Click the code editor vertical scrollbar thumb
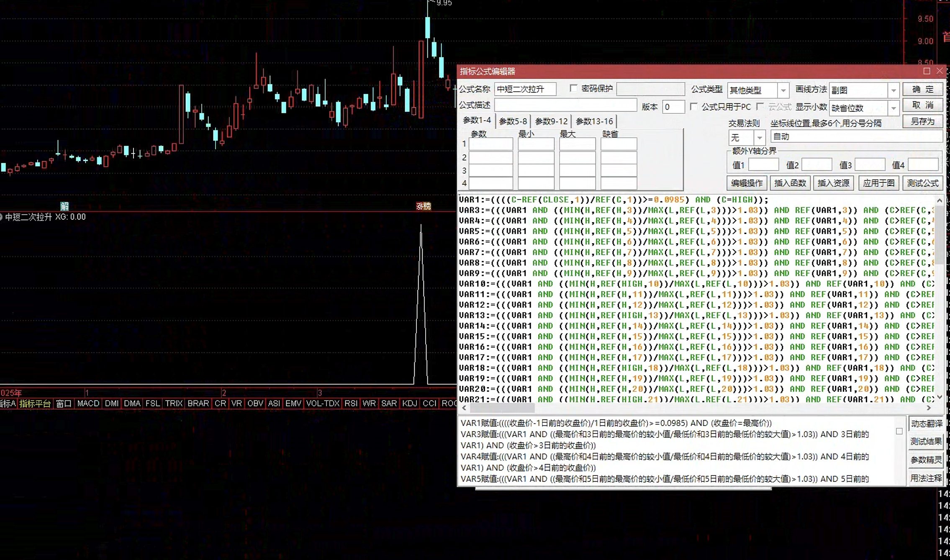Viewport: 950px width, 560px height. pos(940,235)
